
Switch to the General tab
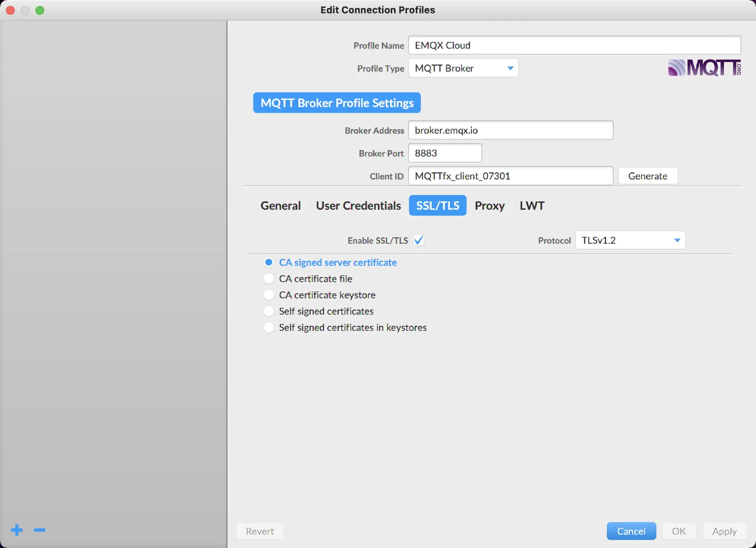pyautogui.click(x=280, y=205)
